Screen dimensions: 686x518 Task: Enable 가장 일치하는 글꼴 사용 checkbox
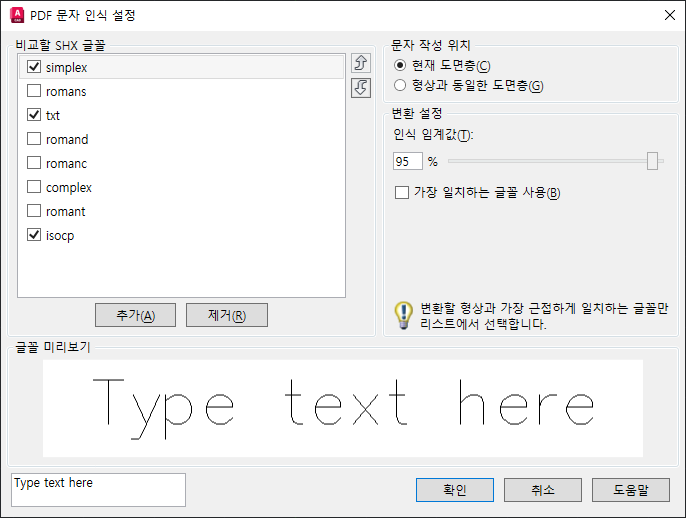402,192
